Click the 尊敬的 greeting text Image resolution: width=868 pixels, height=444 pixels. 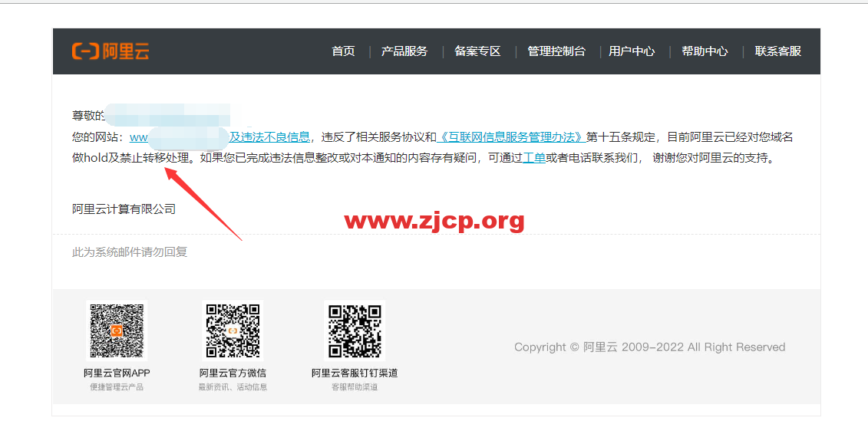pyautogui.click(x=88, y=116)
